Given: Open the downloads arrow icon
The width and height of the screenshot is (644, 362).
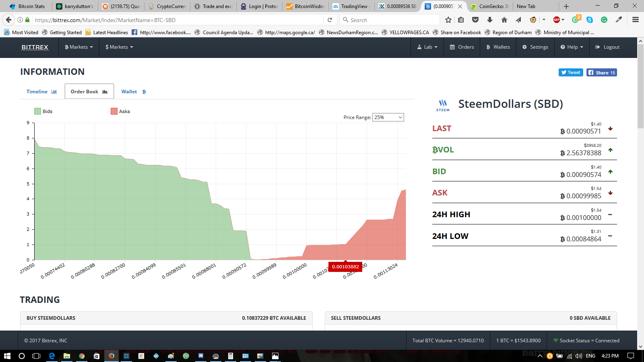Looking at the screenshot, I should pos(490,20).
